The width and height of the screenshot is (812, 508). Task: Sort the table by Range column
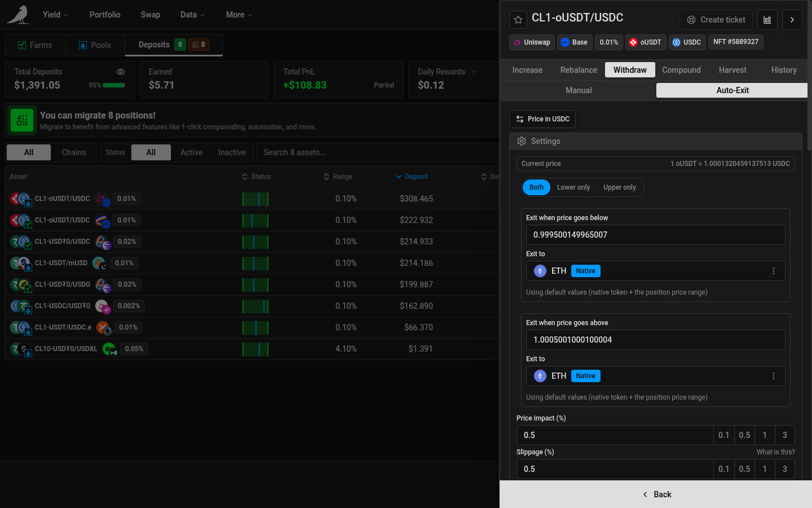pos(338,177)
